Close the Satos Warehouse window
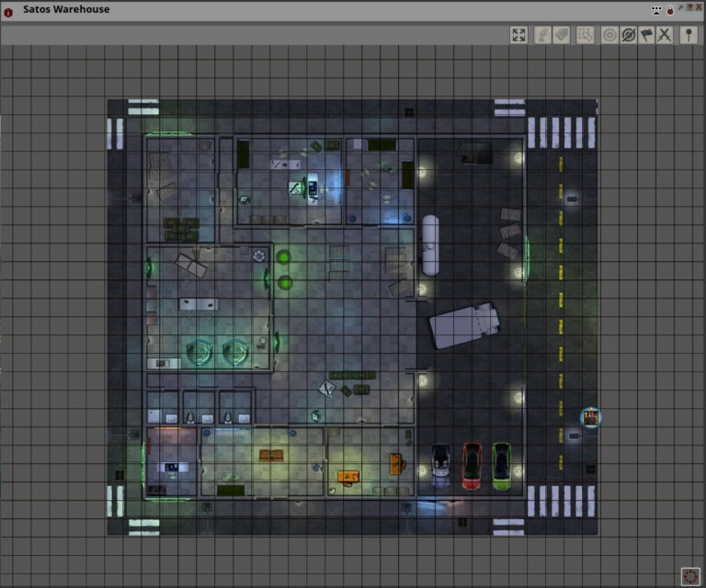This screenshot has width=706, height=588. [699, 7]
